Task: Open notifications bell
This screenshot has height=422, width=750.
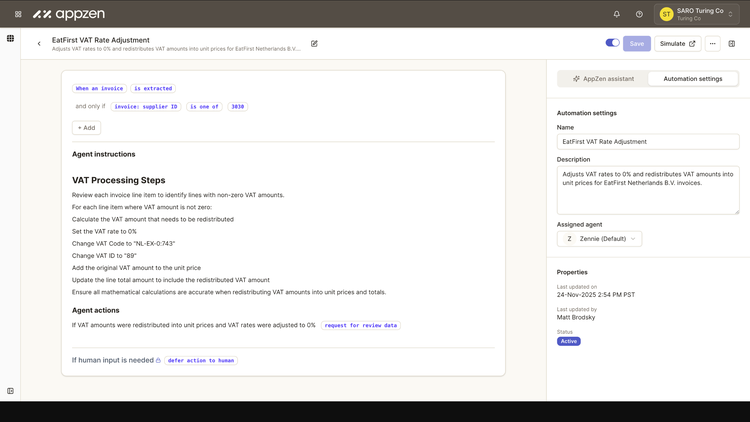Action: (617, 14)
